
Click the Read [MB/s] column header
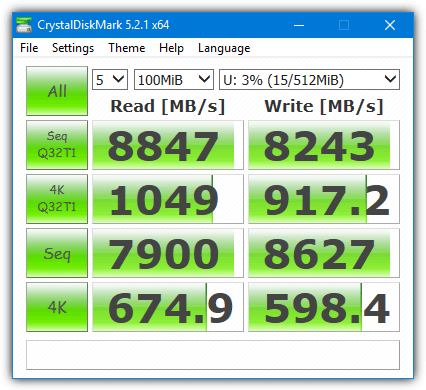click(168, 106)
